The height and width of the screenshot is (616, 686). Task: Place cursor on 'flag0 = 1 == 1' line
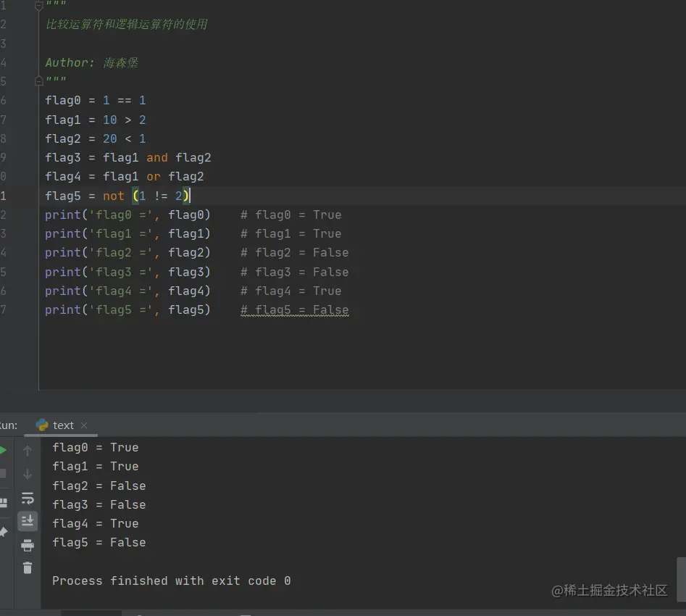[x=96, y=100]
